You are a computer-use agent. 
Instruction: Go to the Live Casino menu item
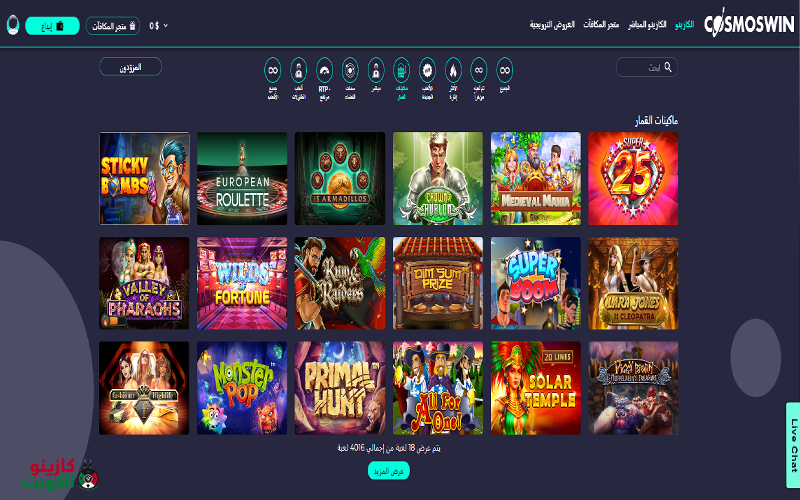[647, 24]
